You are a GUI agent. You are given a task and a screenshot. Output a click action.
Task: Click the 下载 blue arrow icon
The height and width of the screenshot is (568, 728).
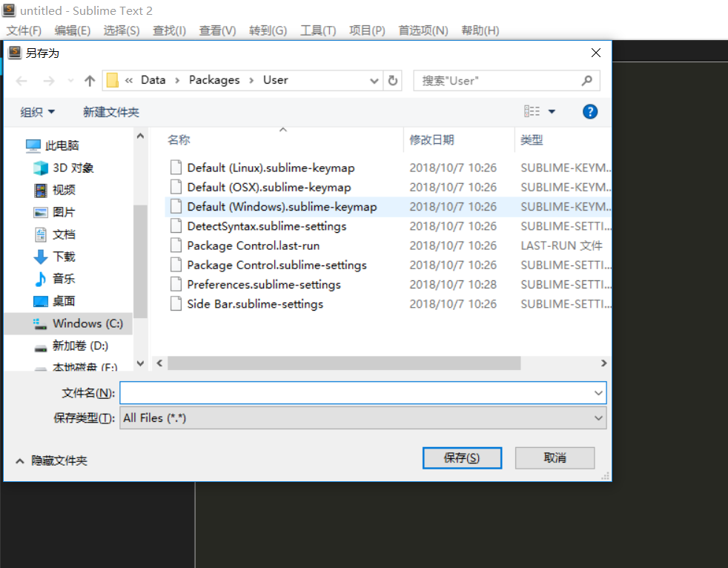click(x=40, y=257)
